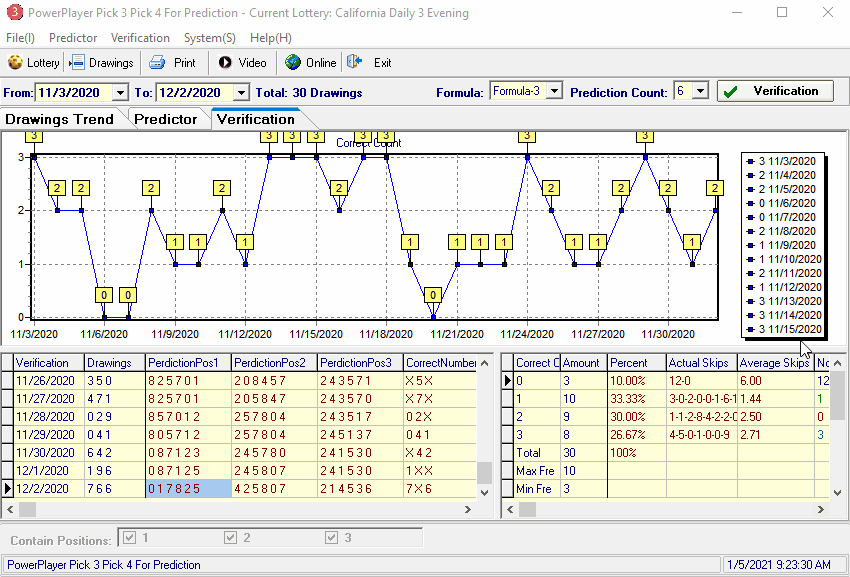Open the Online globe icon

click(x=293, y=62)
